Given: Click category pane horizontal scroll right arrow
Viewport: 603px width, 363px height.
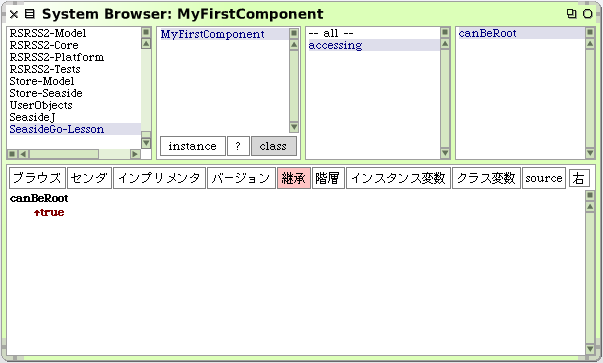Looking at the screenshot, I should coord(135,154).
